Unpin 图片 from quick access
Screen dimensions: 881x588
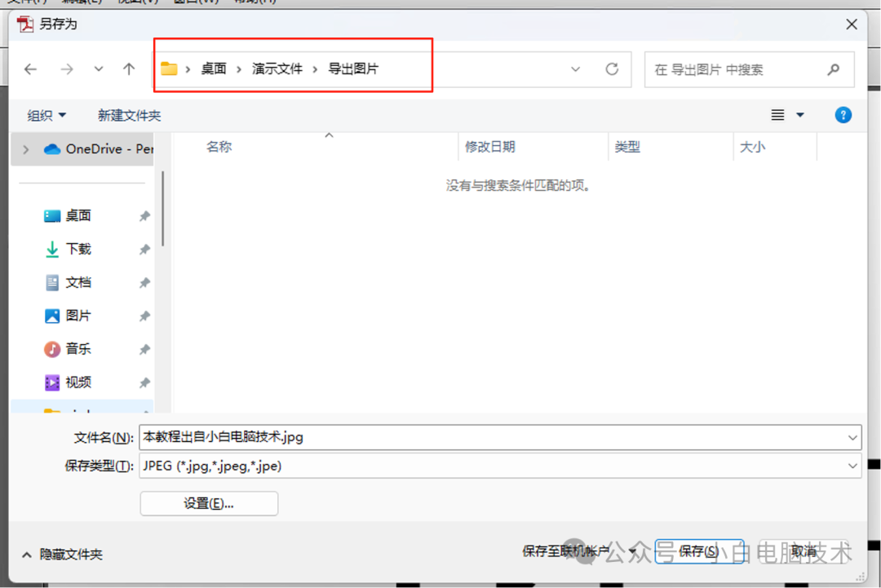click(144, 316)
